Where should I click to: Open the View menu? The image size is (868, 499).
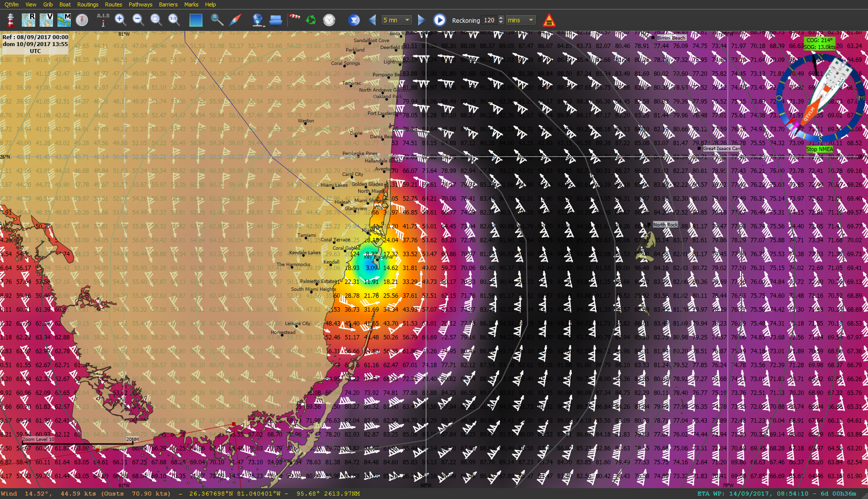31,4
